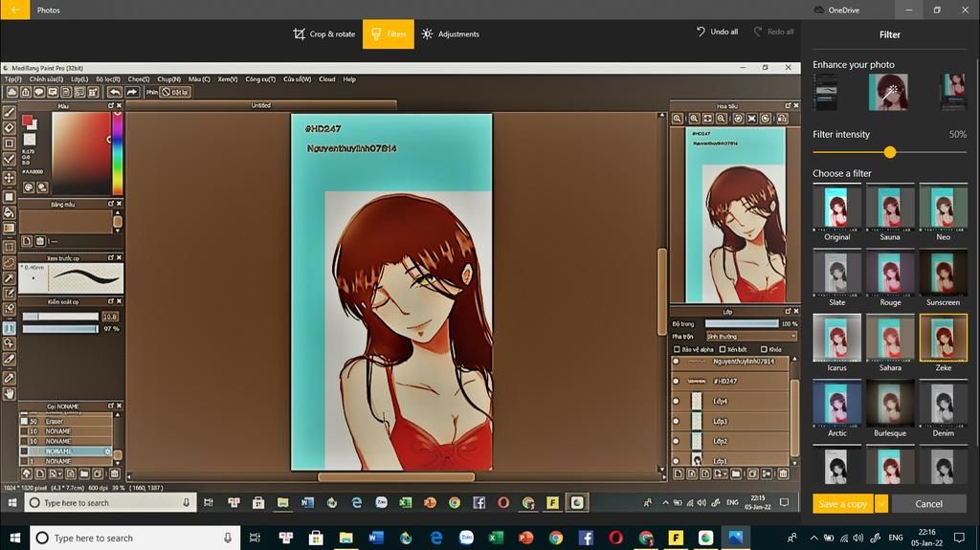The width and height of the screenshot is (980, 550).
Task: Open the arrow next to Save a copy
Action: click(881, 504)
